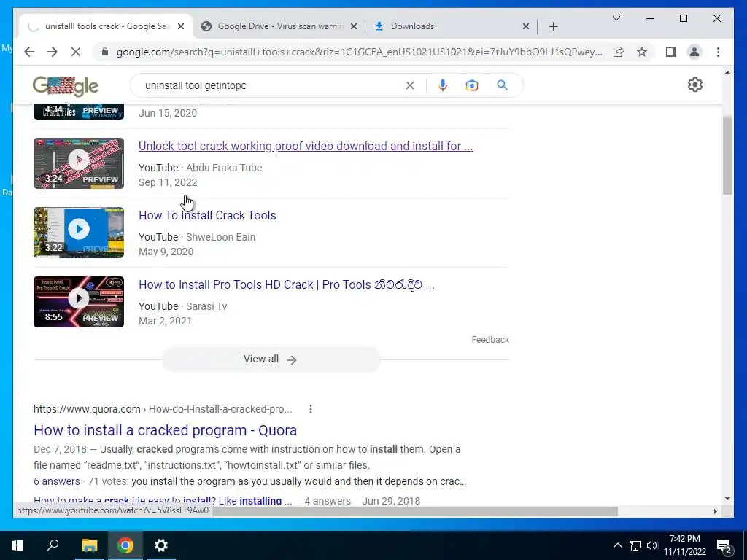The height and width of the screenshot is (560, 747).
Task: Bookmark this tab with the star
Action: (642, 52)
